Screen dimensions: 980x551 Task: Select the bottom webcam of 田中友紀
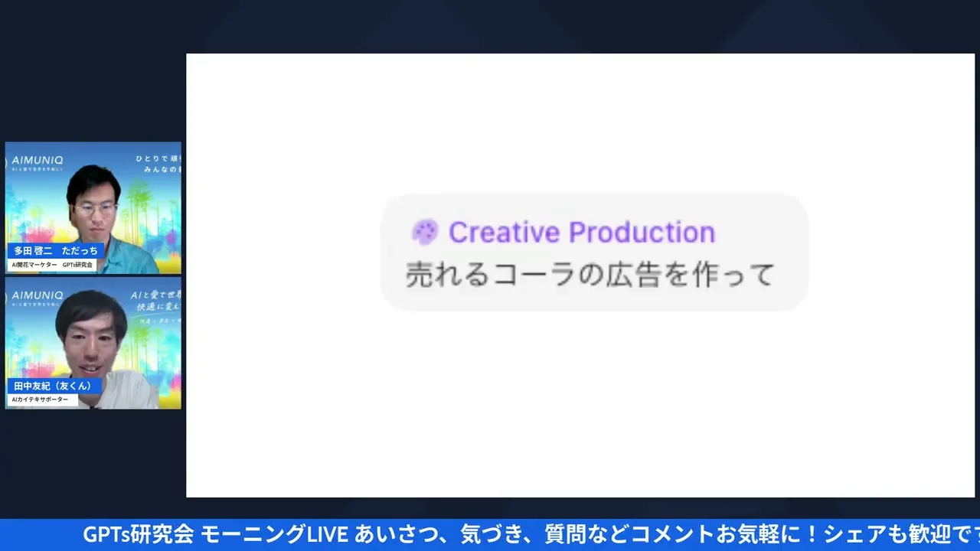93,343
